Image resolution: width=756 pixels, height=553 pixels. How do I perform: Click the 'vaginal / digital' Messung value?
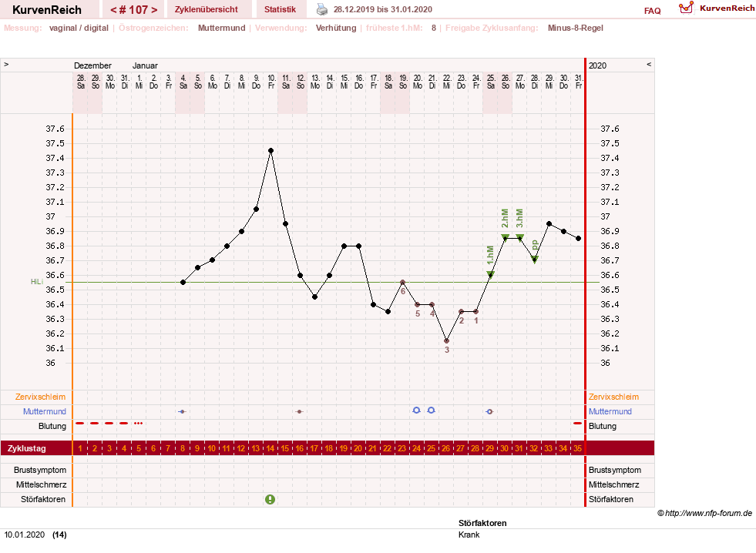pyautogui.click(x=79, y=28)
